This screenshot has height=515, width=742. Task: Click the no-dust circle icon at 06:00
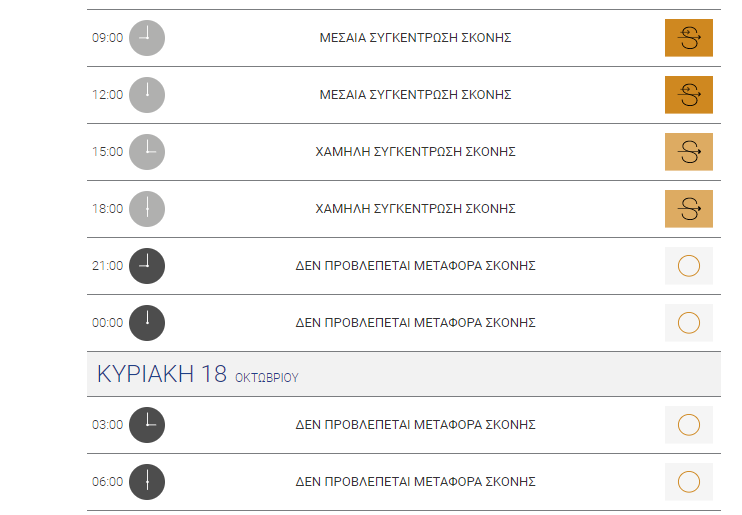click(x=689, y=482)
